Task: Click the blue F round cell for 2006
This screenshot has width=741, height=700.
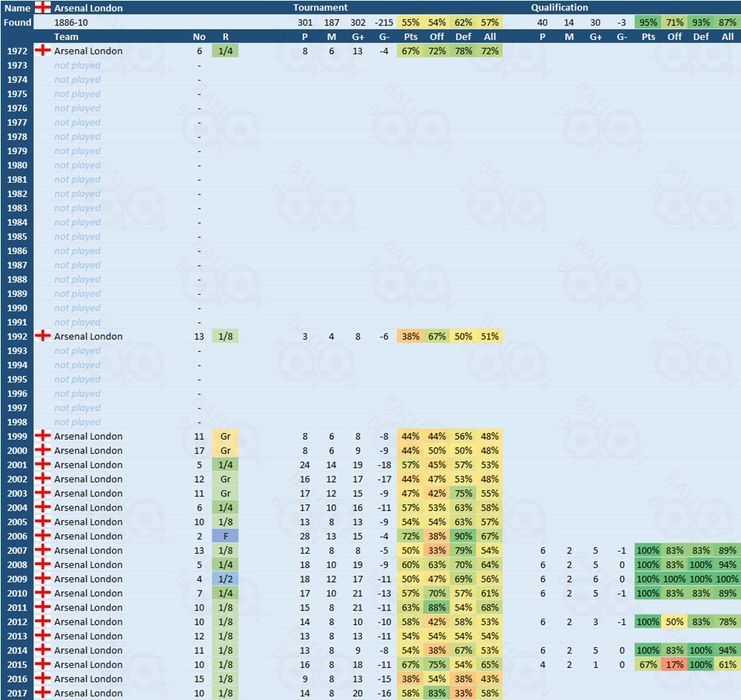Action: point(226,536)
